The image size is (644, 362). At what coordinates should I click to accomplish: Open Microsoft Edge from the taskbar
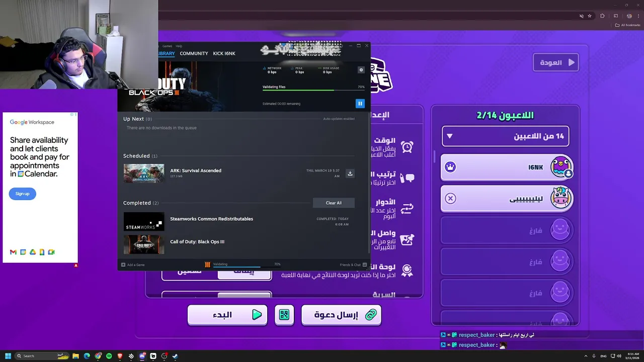pos(87,356)
